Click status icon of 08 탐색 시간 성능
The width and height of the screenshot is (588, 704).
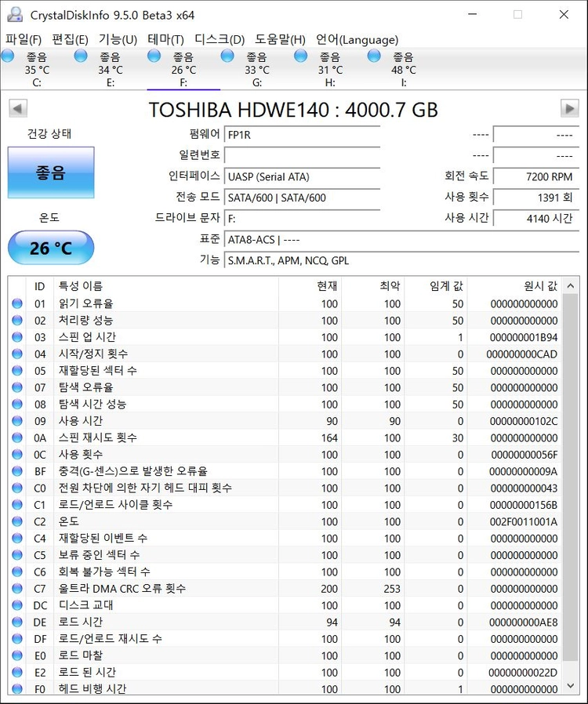(17, 404)
